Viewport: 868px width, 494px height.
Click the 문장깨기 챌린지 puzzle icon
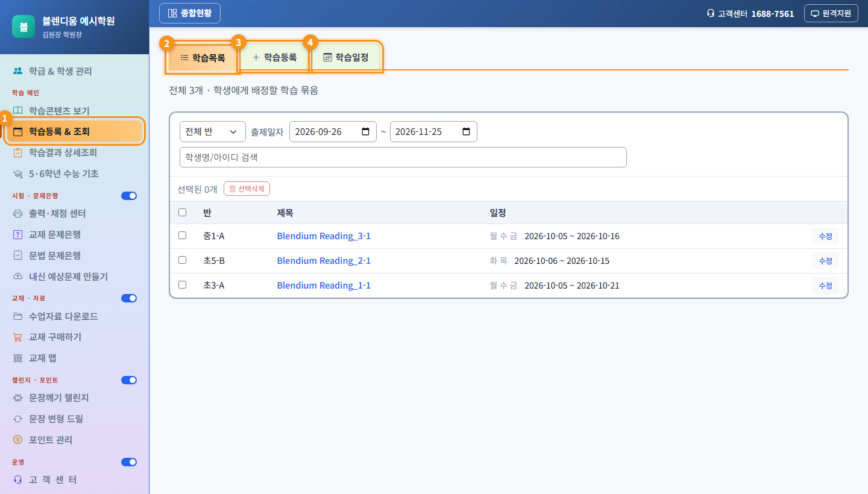(18, 398)
